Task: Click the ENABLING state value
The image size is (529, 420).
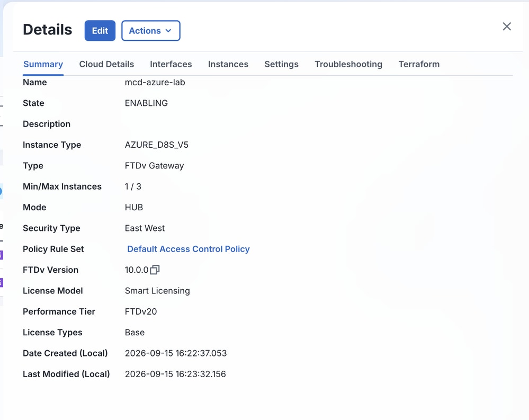Action: coord(146,103)
